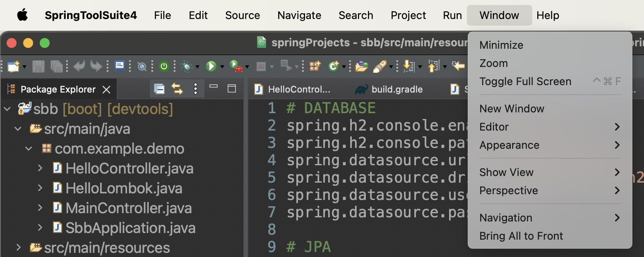Minimize the Package Explorer view
The image size is (644, 257).
pos(214,86)
